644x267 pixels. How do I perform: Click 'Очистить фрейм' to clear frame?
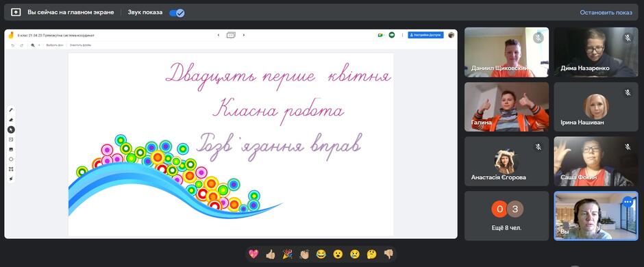[x=81, y=45]
